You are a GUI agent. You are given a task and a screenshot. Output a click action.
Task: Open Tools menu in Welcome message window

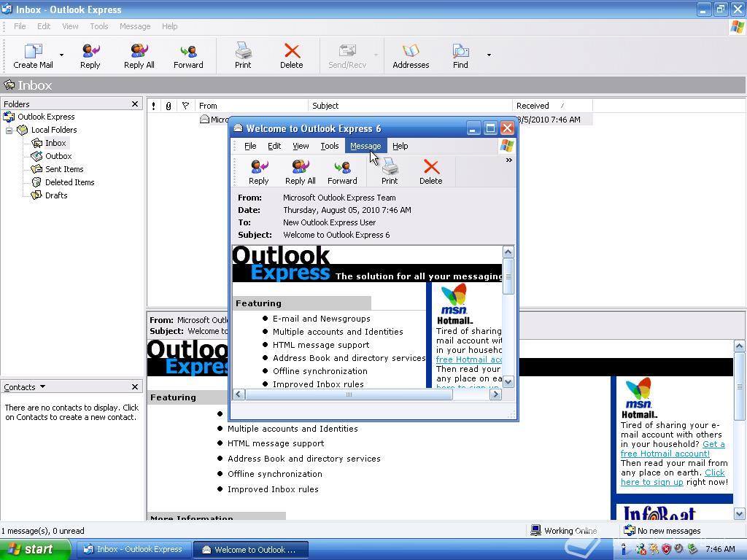(329, 146)
